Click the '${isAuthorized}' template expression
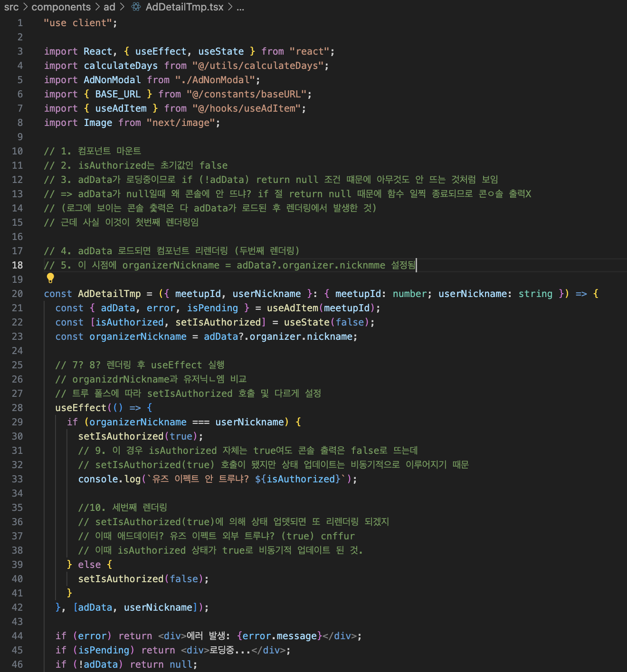 (298, 479)
